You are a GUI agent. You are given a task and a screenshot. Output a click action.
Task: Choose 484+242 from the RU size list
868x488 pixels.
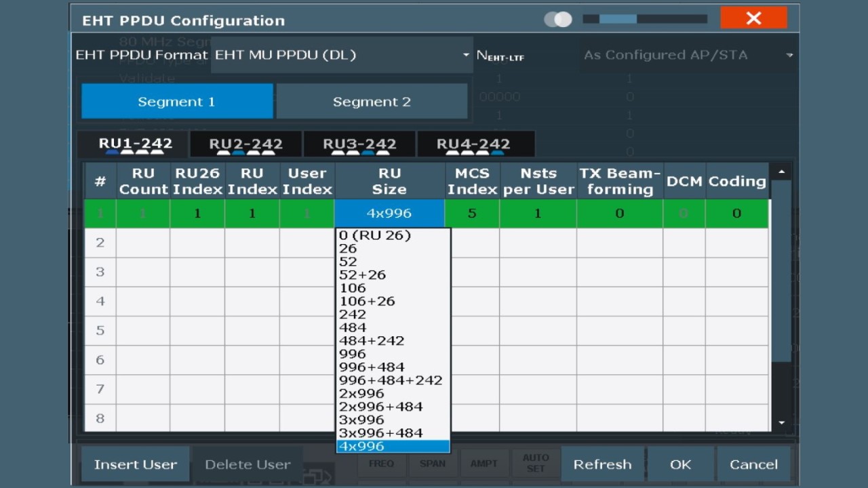tap(393, 341)
